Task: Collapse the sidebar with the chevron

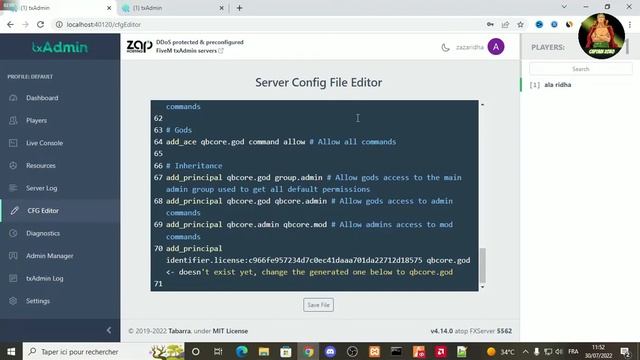Action: (109, 330)
